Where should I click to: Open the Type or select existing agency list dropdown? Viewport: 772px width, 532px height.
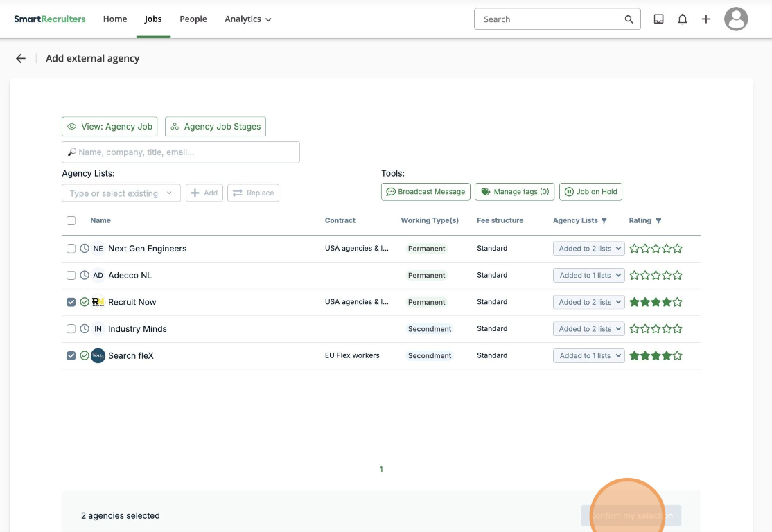121,193
